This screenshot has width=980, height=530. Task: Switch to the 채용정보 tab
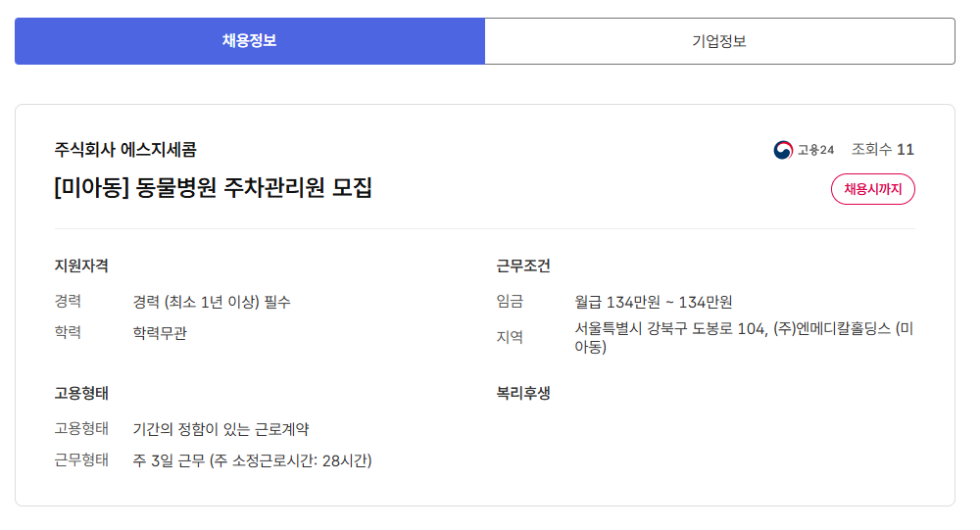click(x=249, y=41)
